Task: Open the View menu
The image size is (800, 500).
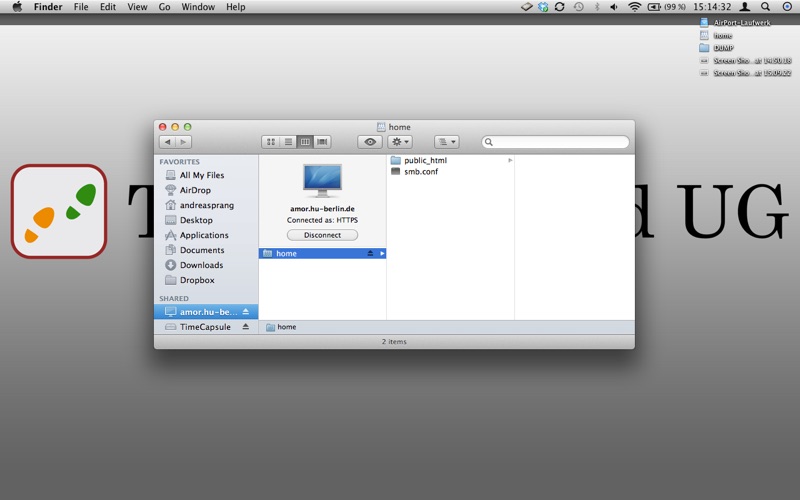Action: (137, 7)
